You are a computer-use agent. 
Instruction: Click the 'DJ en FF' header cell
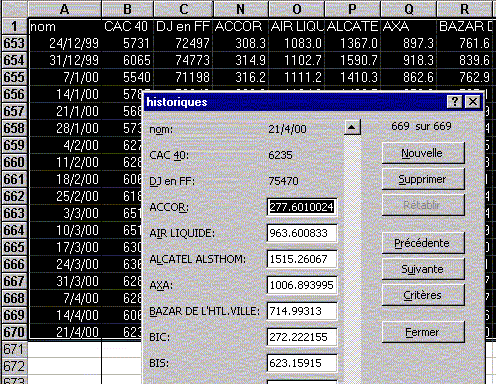[x=183, y=26]
